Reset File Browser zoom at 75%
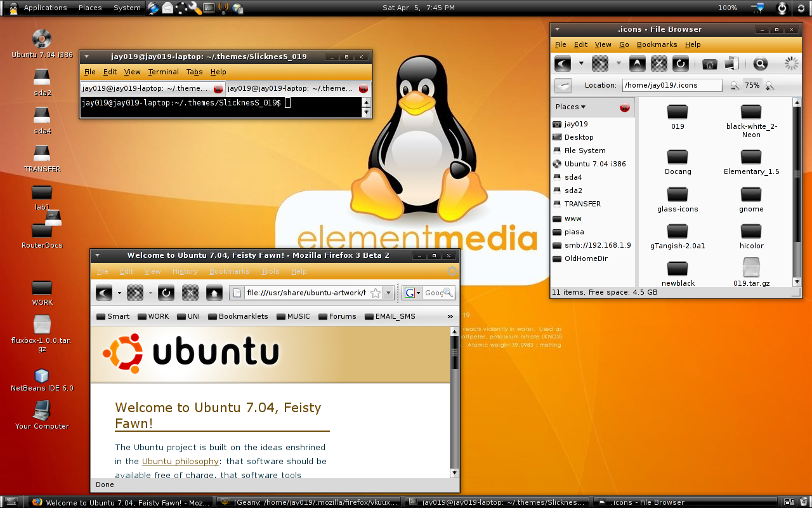Image resolution: width=812 pixels, height=508 pixels. coord(752,85)
